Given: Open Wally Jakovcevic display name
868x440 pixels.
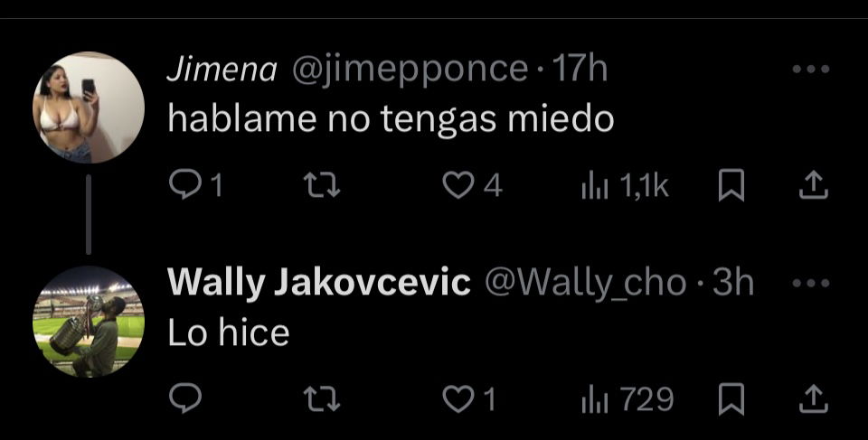Looking at the screenshot, I should point(319,283).
